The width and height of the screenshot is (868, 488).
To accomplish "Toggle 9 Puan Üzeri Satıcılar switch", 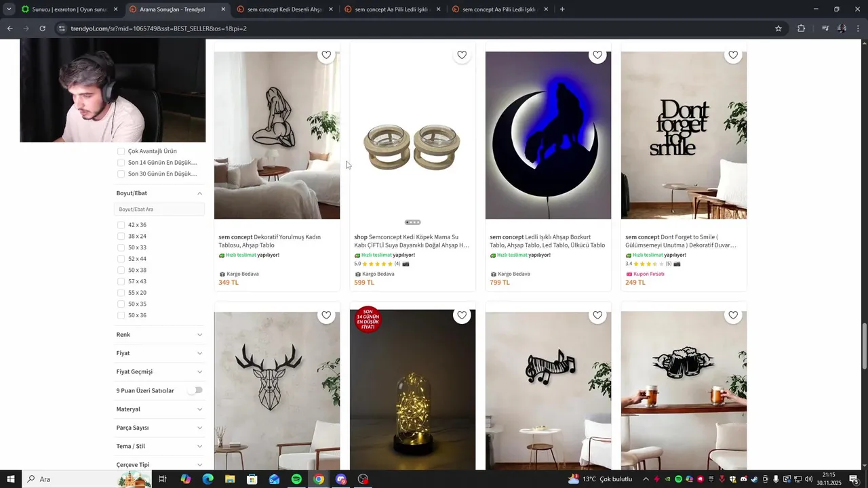I will pyautogui.click(x=195, y=390).
